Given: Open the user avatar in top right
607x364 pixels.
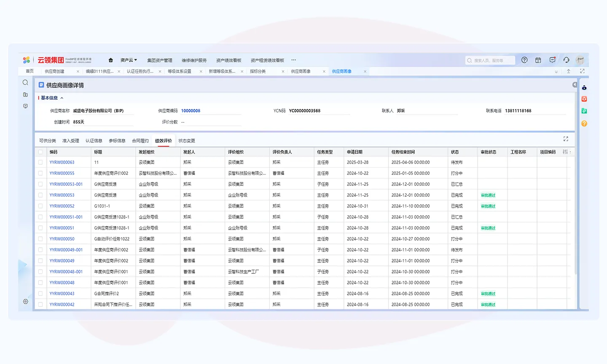Looking at the screenshot, I should [580, 60].
